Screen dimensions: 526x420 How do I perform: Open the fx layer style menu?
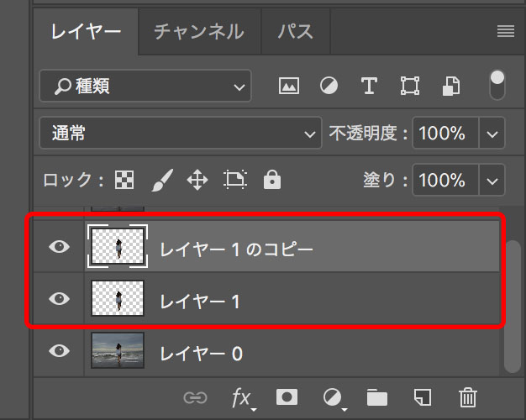point(243,398)
